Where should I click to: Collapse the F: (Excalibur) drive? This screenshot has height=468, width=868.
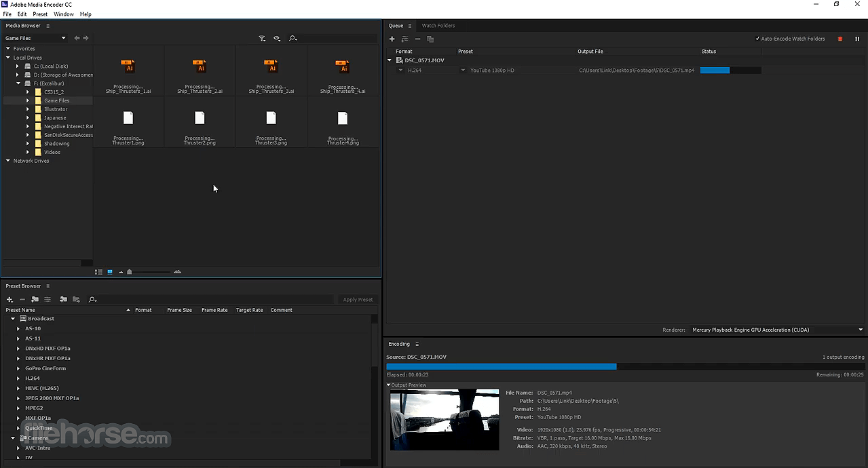click(18, 83)
